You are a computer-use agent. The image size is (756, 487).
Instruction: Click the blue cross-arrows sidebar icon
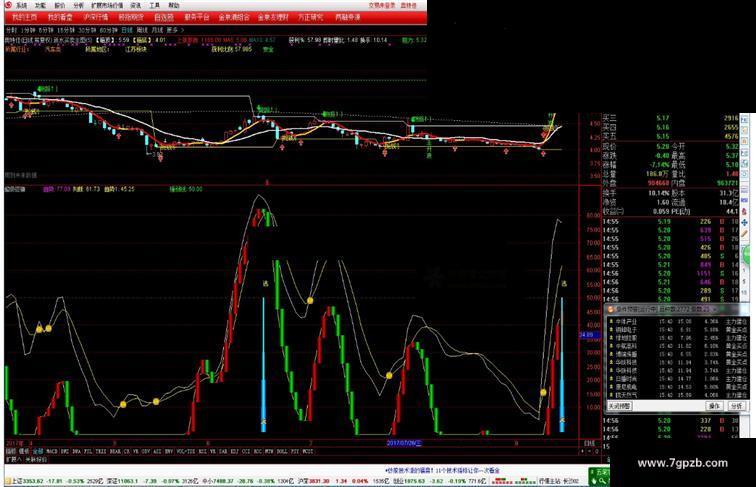pos(745,222)
